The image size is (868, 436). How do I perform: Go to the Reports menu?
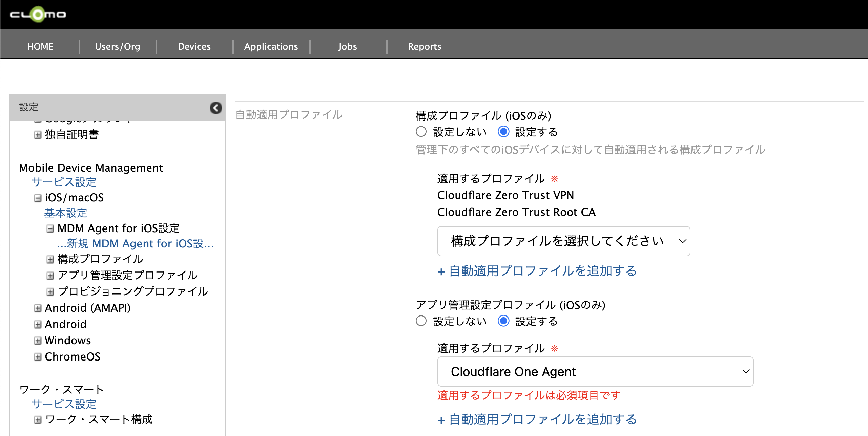coord(424,46)
